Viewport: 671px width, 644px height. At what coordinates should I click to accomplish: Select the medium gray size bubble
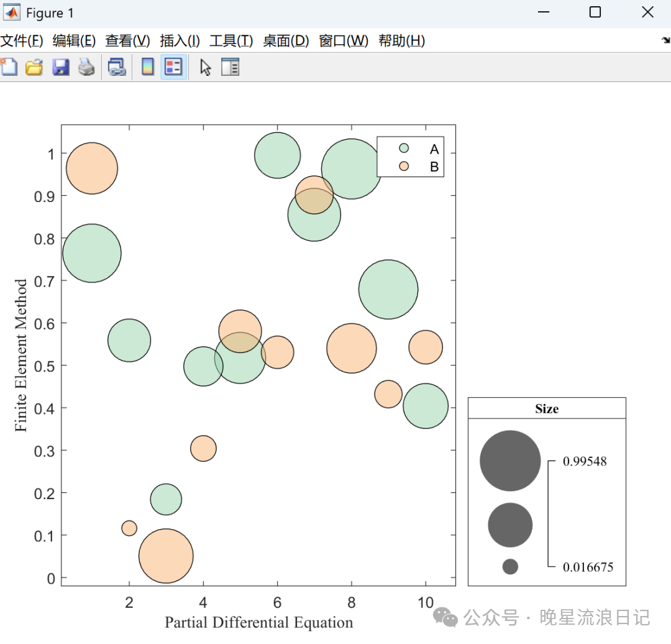point(510,525)
